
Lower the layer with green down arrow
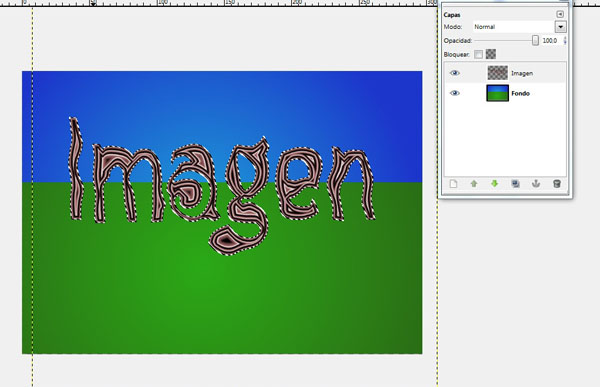[x=494, y=184]
